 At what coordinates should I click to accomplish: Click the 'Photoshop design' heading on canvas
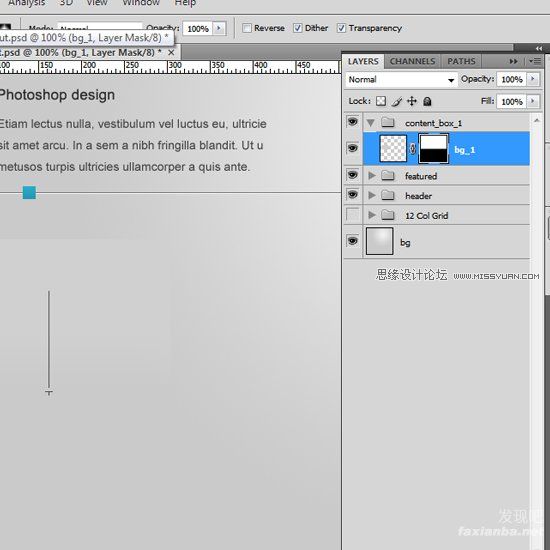(57, 95)
